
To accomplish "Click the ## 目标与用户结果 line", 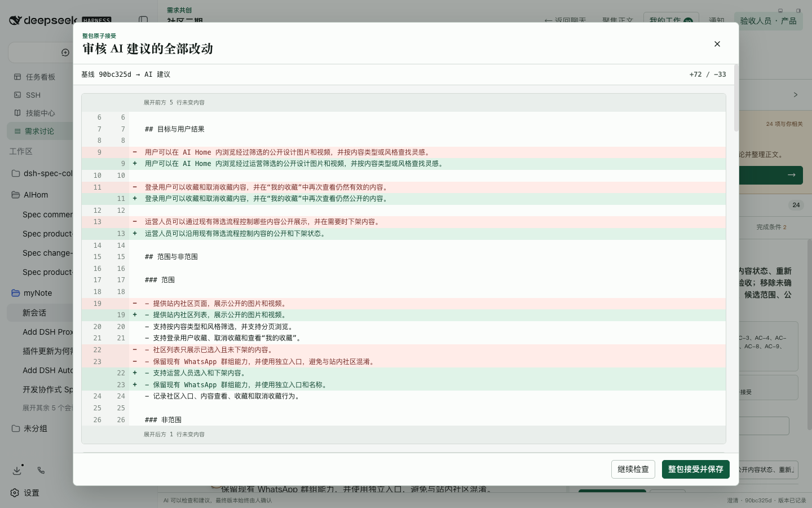I will 404,129.
